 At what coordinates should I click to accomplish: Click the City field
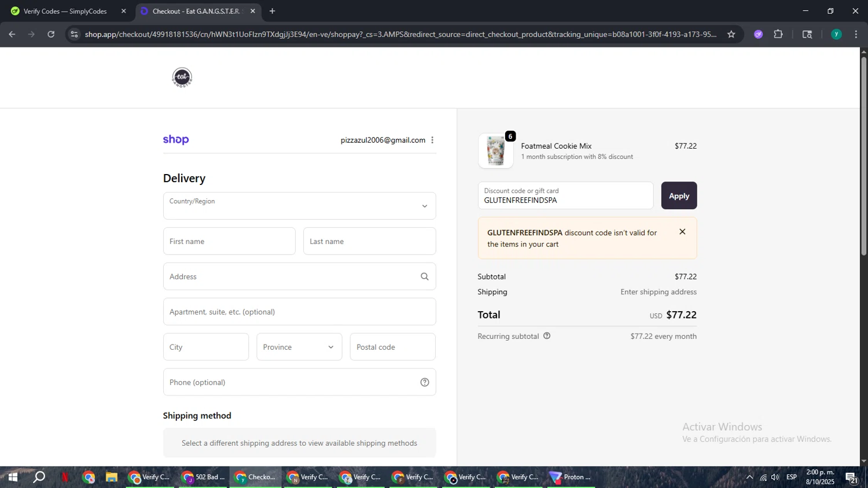point(206,347)
